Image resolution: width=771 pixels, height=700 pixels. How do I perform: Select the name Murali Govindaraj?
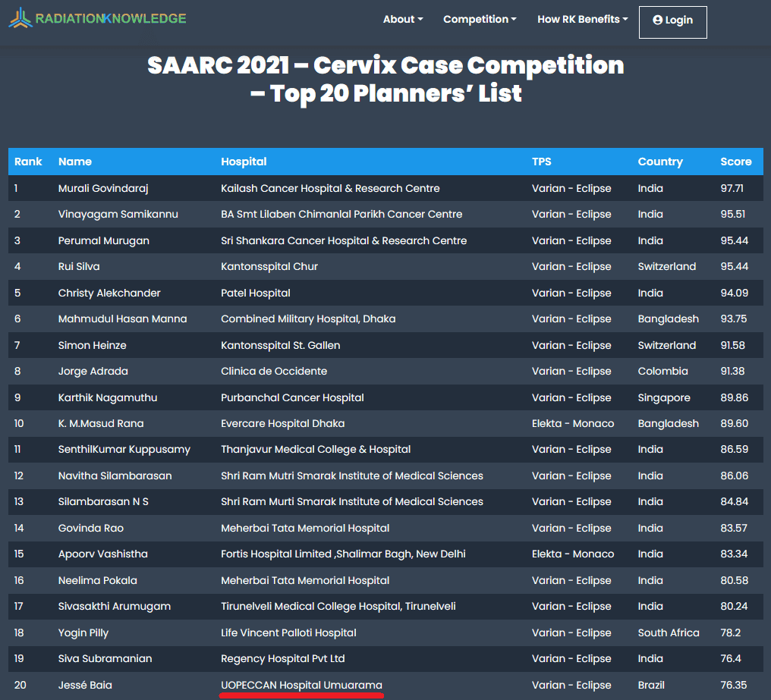pyautogui.click(x=102, y=188)
